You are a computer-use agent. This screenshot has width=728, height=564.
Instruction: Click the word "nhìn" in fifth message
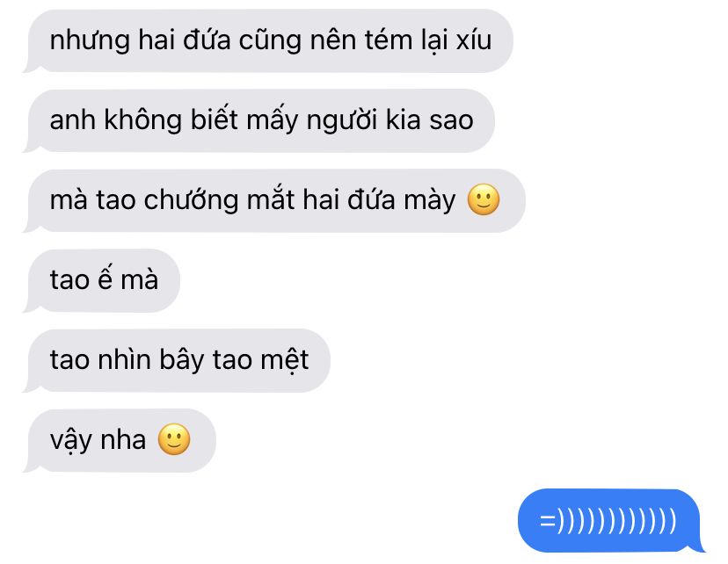click(x=125, y=360)
